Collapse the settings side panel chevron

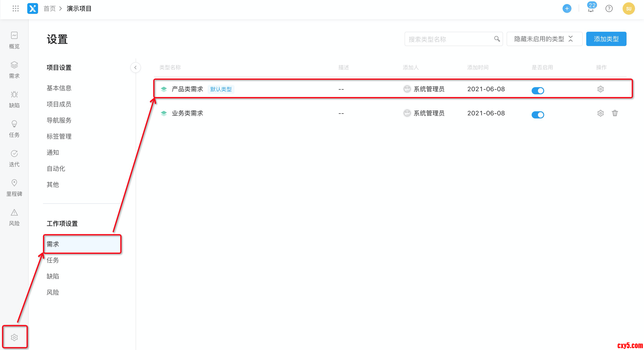(136, 67)
